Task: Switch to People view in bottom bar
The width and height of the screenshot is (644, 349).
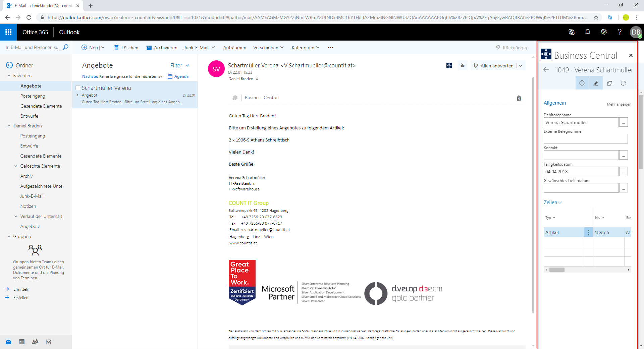Action: click(x=35, y=342)
